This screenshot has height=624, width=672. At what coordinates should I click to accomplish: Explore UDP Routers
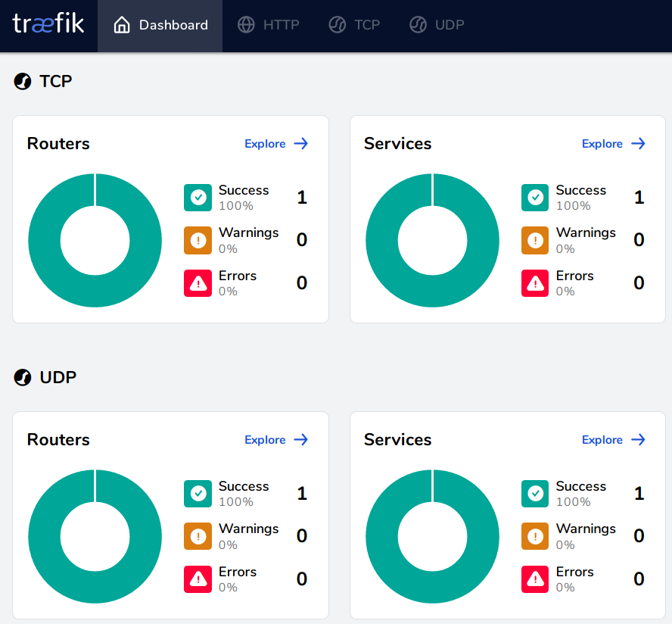coord(276,440)
